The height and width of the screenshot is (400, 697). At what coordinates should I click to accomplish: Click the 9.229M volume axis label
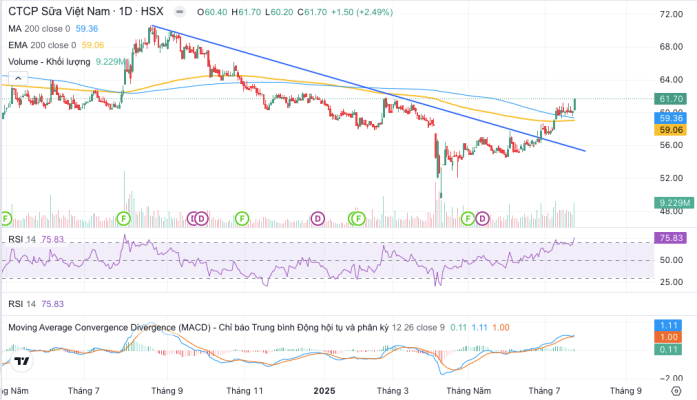tap(674, 203)
